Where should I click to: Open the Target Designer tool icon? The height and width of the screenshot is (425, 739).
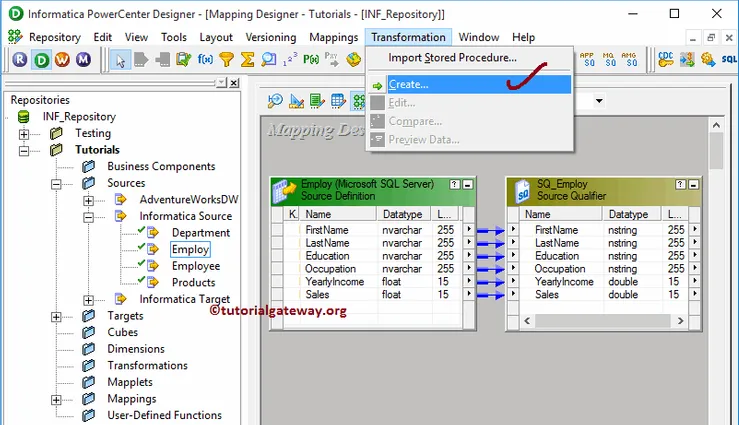point(296,100)
